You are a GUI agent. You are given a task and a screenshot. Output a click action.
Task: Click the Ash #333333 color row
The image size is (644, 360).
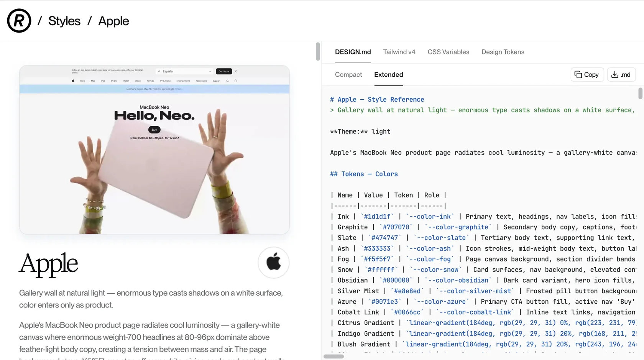pyautogui.click(x=483, y=249)
